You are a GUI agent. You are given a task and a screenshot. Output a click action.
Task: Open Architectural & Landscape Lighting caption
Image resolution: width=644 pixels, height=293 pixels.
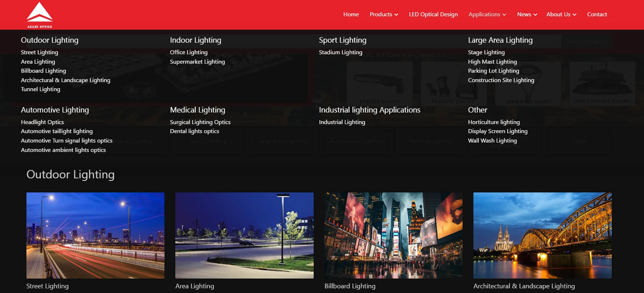pos(524,286)
